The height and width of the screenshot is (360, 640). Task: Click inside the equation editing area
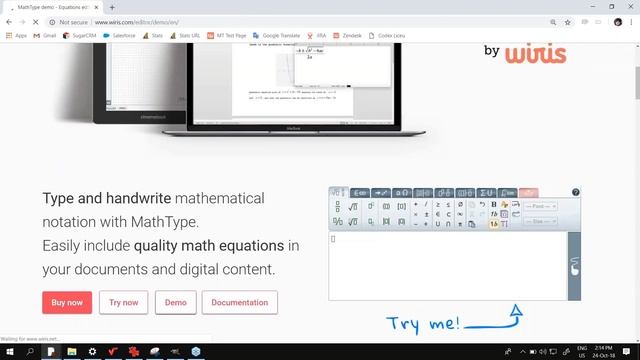coord(448,266)
